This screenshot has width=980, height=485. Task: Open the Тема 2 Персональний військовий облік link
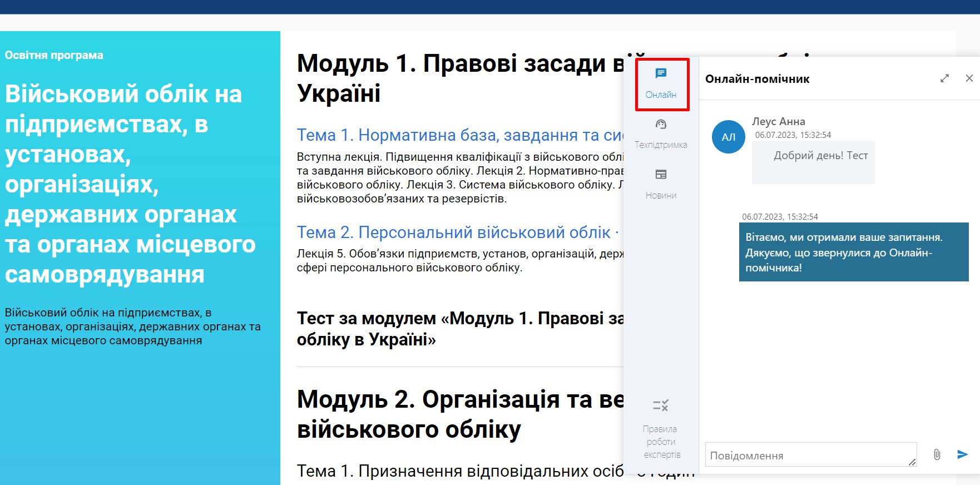click(454, 232)
